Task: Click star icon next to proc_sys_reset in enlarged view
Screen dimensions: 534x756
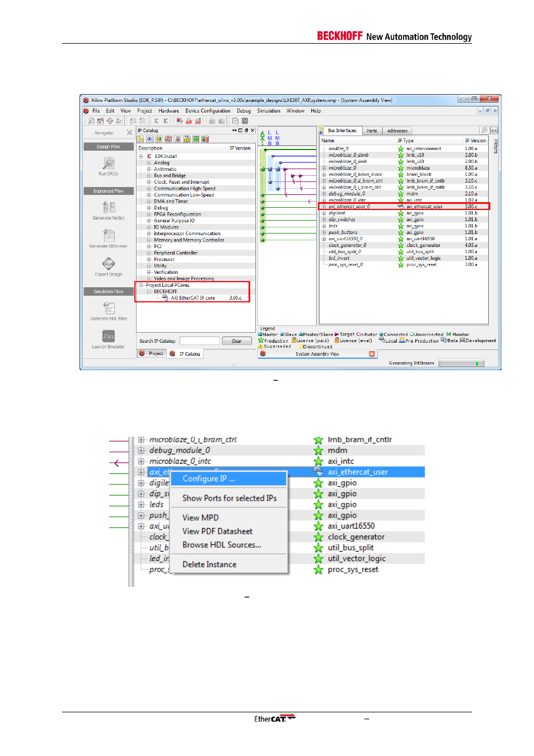Action: click(x=318, y=570)
